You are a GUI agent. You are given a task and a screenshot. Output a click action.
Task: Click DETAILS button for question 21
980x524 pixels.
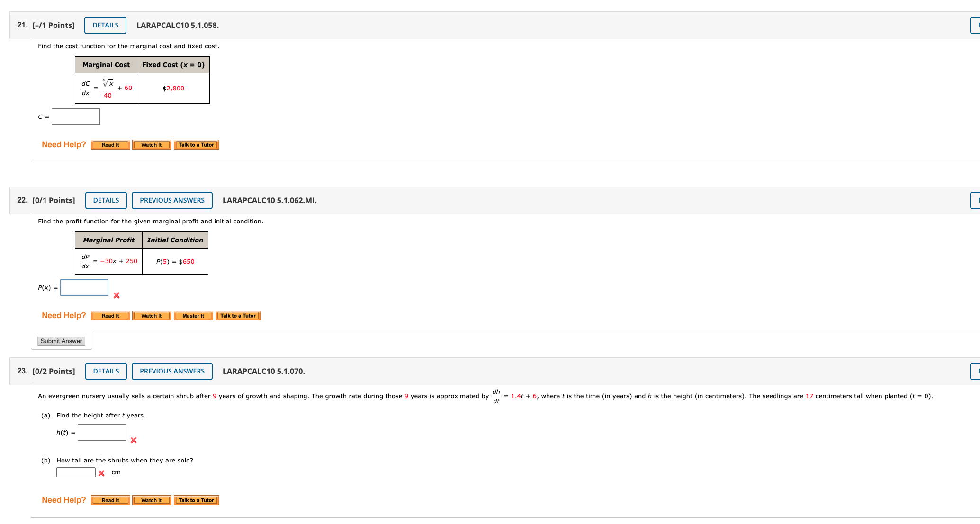[105, 26]
